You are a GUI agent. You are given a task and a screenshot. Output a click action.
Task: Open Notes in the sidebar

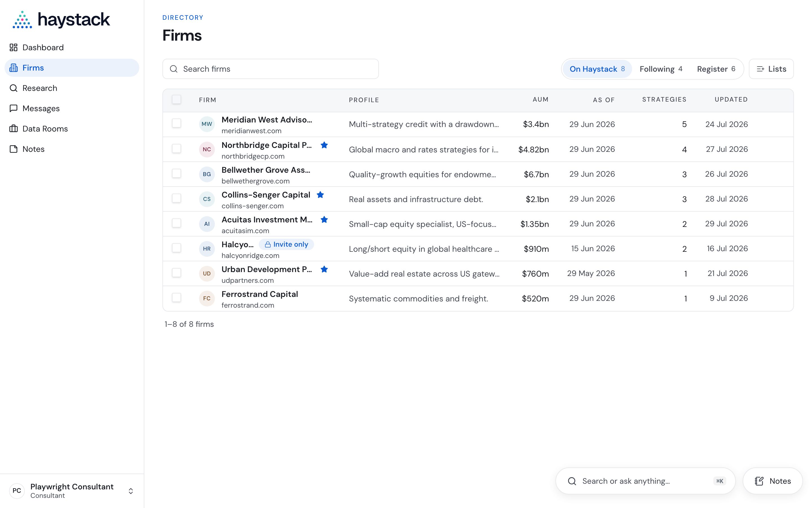tap(72, 149)
